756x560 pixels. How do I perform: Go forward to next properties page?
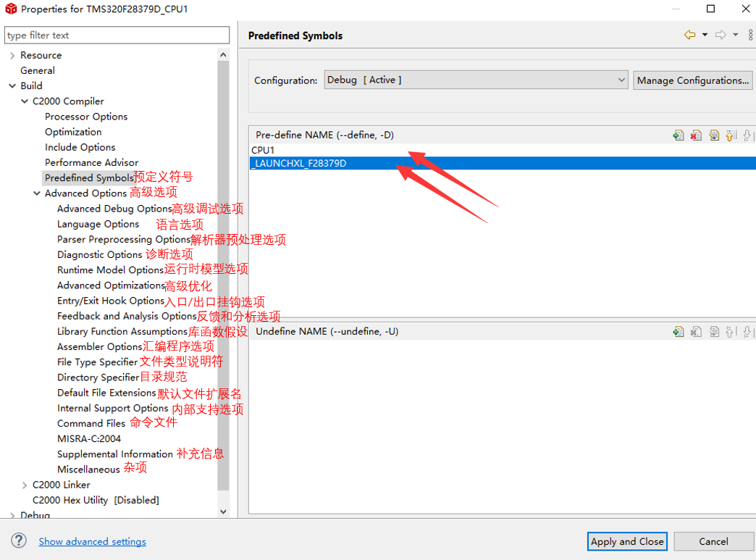tap(721, 35)
